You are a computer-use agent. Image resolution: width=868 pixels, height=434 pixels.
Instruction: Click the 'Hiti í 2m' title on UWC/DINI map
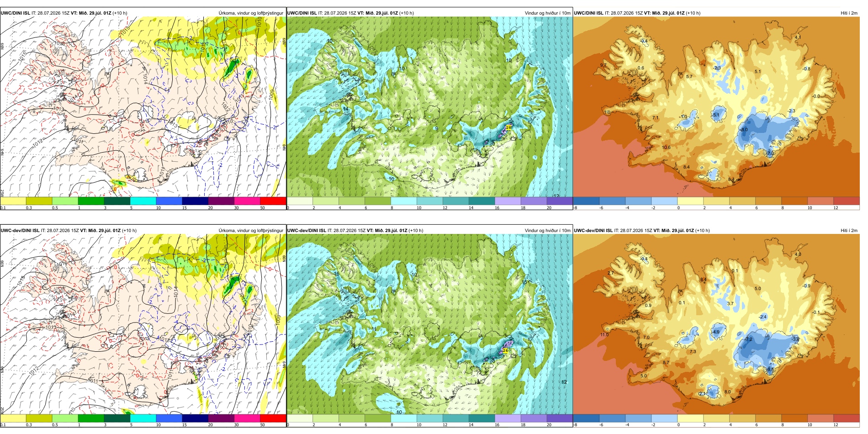coord(849,13)
